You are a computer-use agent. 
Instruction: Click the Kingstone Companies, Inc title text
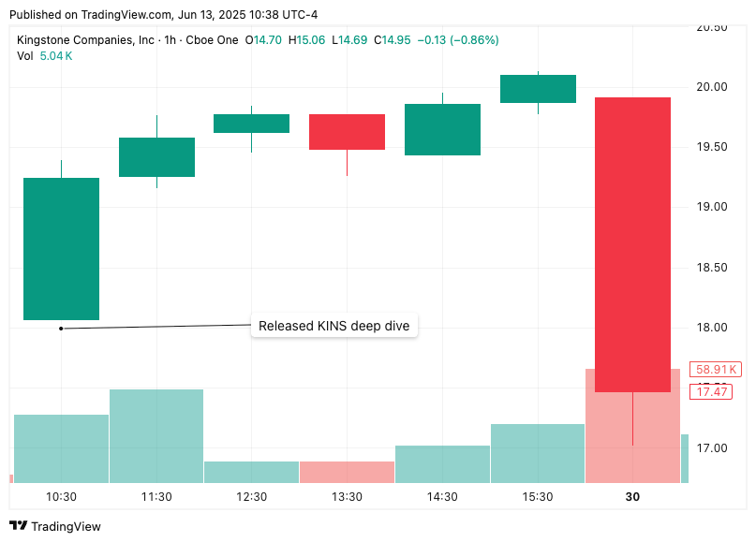[x=85, y=40]
